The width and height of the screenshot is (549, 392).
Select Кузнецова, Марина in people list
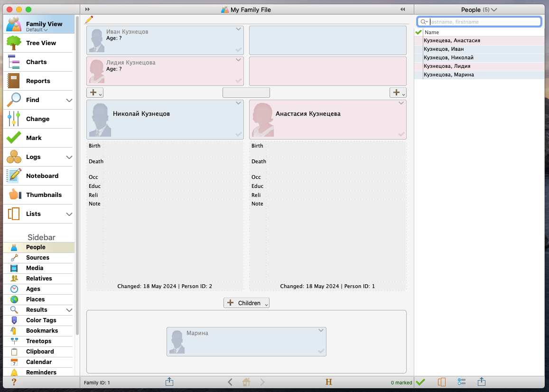click(448, 75)
